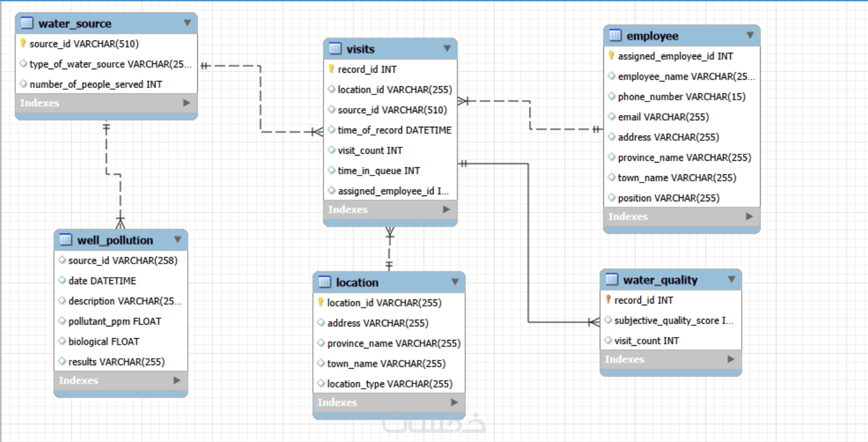Select the solid relationship line from visits to water_quality
The height and width of the screenshot is (442, 868).
coord(528,242)
